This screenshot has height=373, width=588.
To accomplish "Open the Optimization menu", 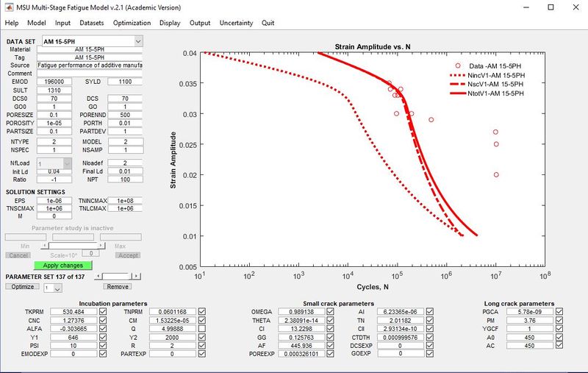I will click(x=132, y=23).
